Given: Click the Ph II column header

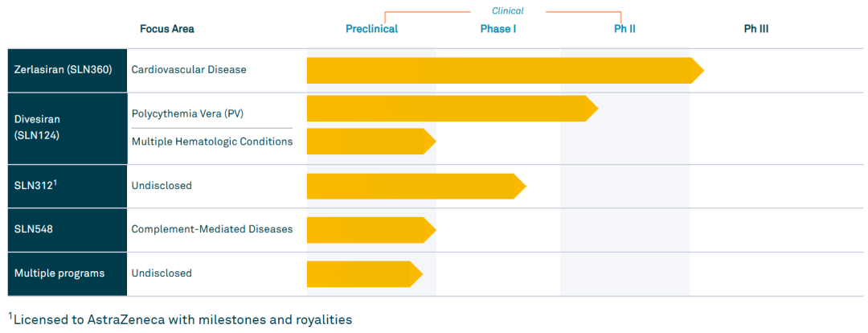Looking at the screenshot, I should [x=624, y=29].
